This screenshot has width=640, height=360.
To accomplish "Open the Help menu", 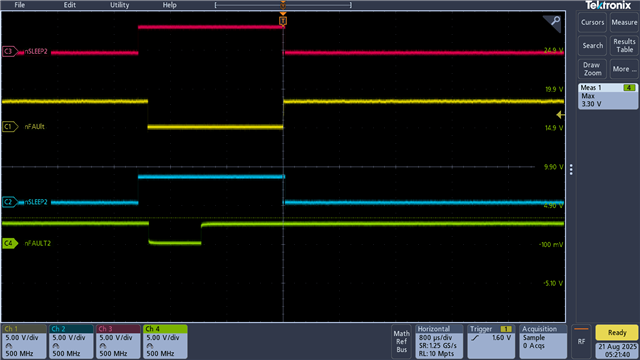I will click(x=169, y=5).
